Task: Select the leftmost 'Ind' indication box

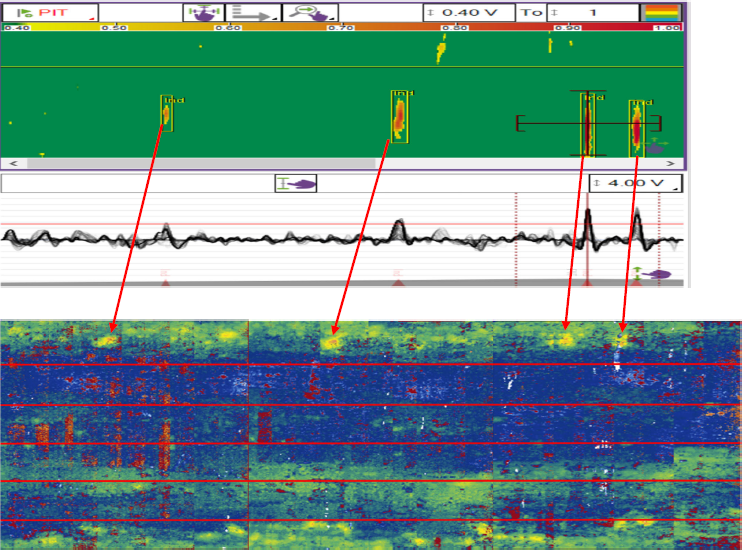Action: [x=168, y=113]
